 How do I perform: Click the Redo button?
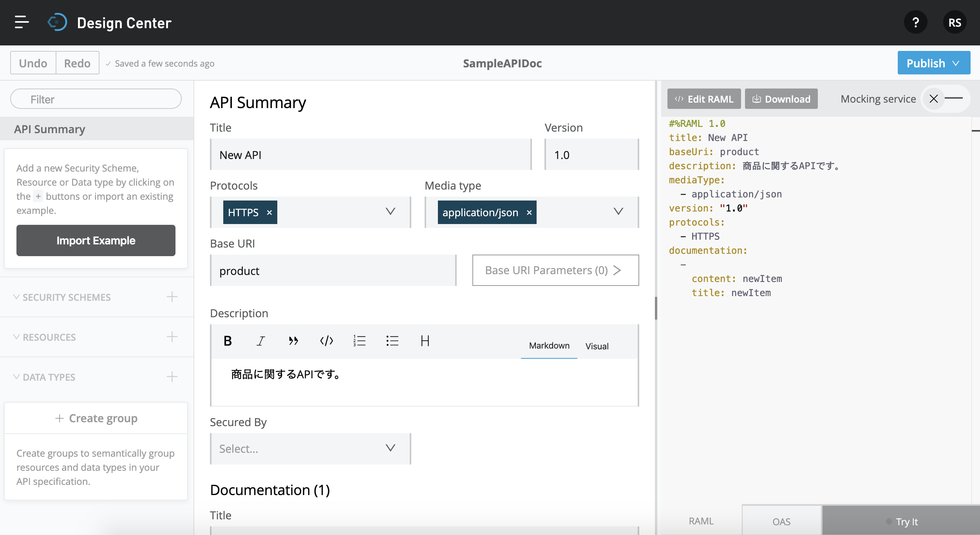click(77, 63)
